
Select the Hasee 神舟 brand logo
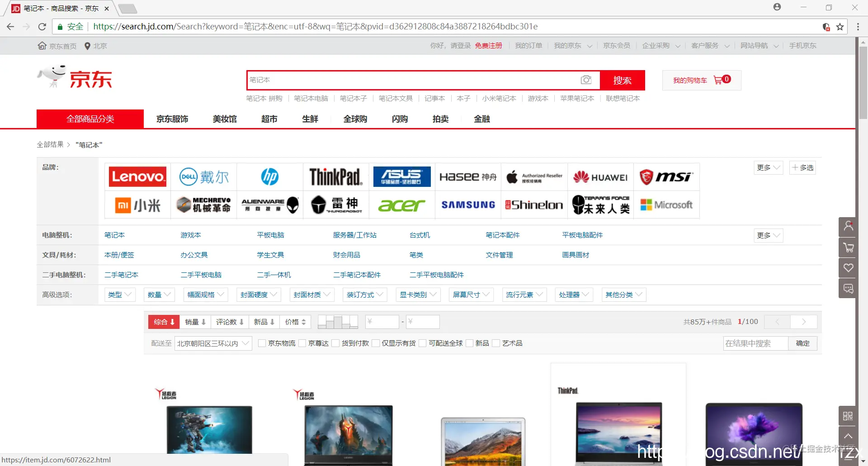click(x=468, y=176)
